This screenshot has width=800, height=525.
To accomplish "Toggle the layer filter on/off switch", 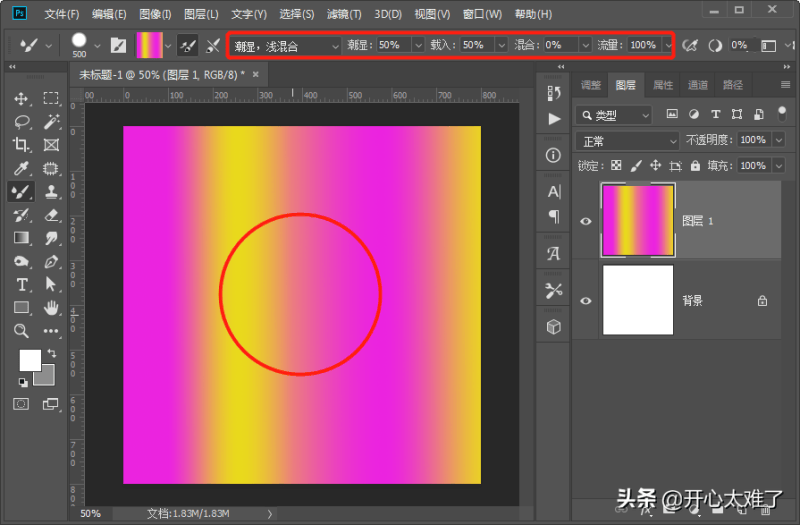I will pos(782,114).
